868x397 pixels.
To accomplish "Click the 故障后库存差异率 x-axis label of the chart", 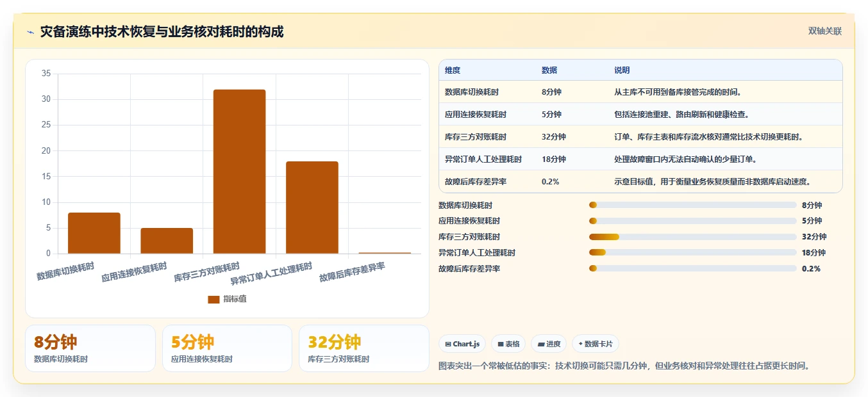I will tap(353, 272).
